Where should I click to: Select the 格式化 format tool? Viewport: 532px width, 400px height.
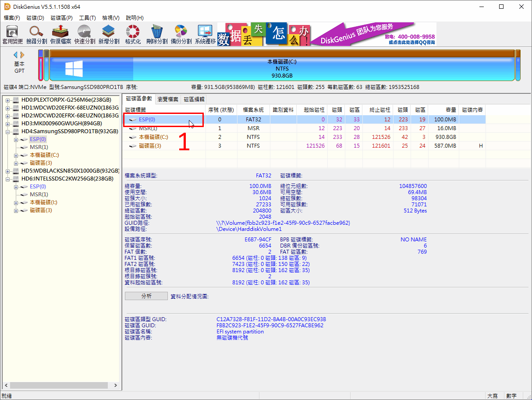click(133, 35)
